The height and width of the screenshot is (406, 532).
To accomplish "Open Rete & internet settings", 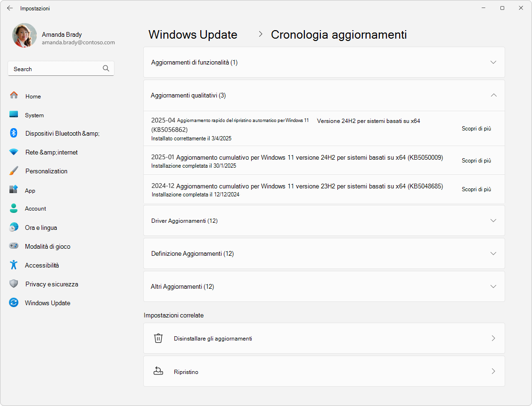I will tap(51, 152).
